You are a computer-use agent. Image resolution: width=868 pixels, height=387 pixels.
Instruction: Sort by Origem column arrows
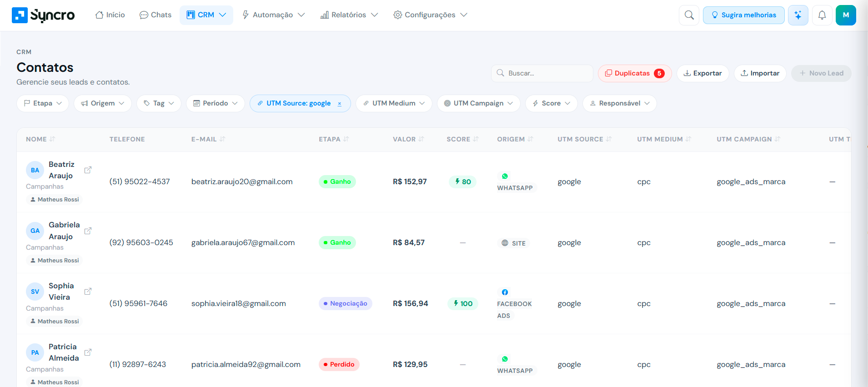click(x=530, y=139)
